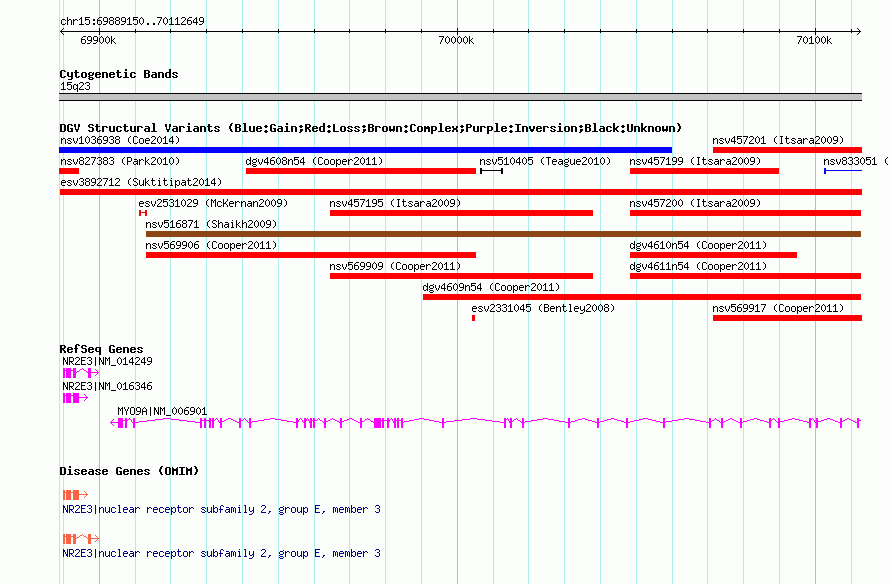
Task: Select the esv2531029 (McKernan2009) label
Action: coord(213,203)
